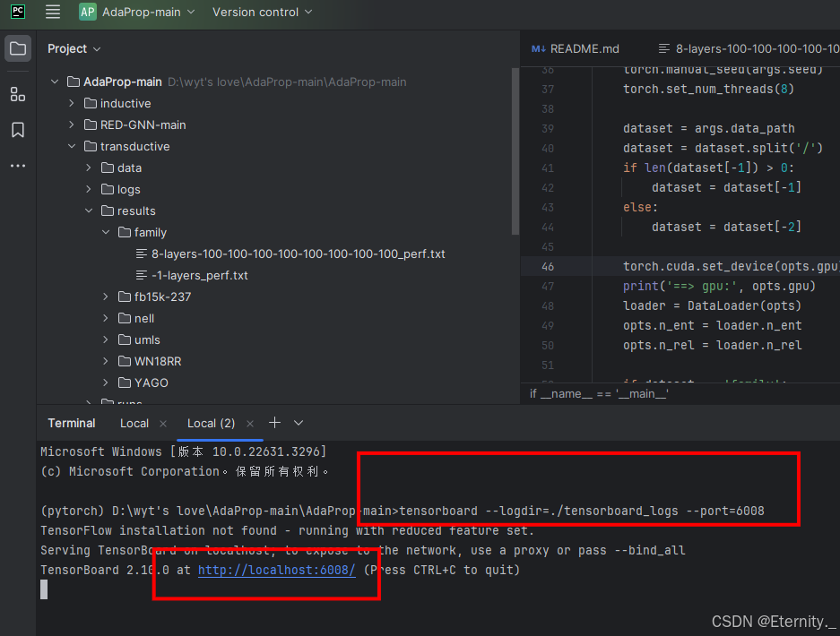Open the Bookmarks tool window icon

point(18,130)
